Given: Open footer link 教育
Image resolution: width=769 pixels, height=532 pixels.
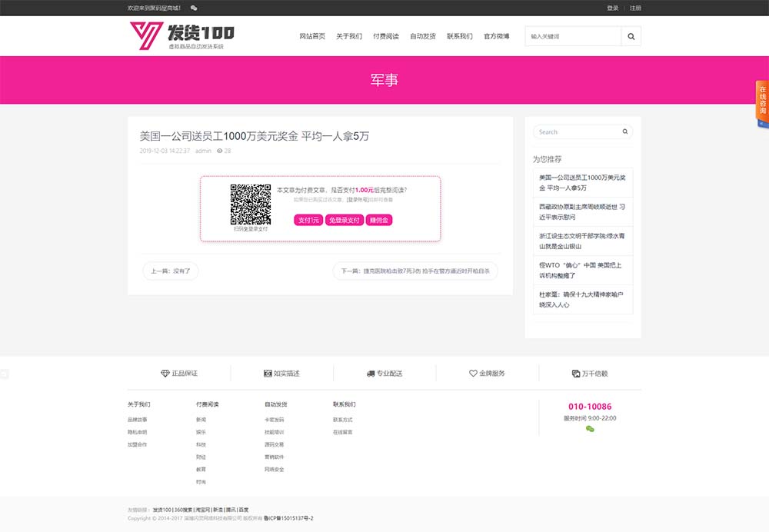Looking at the screenshot, I should coord(201,469).
